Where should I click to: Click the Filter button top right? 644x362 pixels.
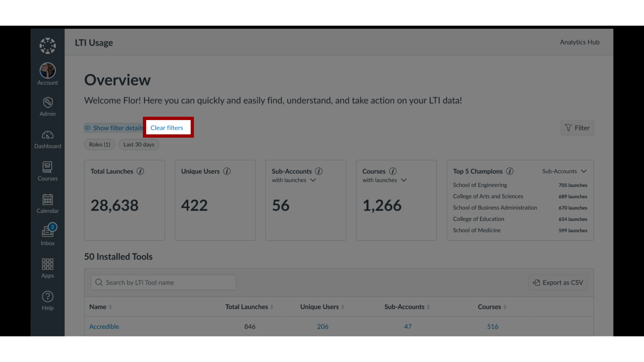(577, 128)
